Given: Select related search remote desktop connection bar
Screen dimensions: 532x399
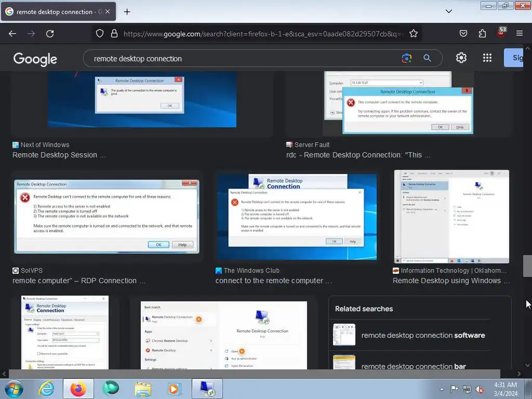Looking at the screenshot, I should pyautogui.click(x=409, y=362).
